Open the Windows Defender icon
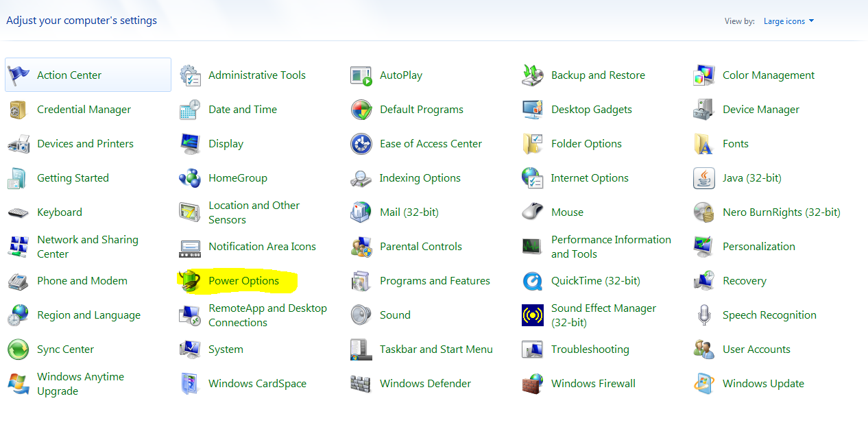Screen dimensions: 868x429 (x=361, y=383)
